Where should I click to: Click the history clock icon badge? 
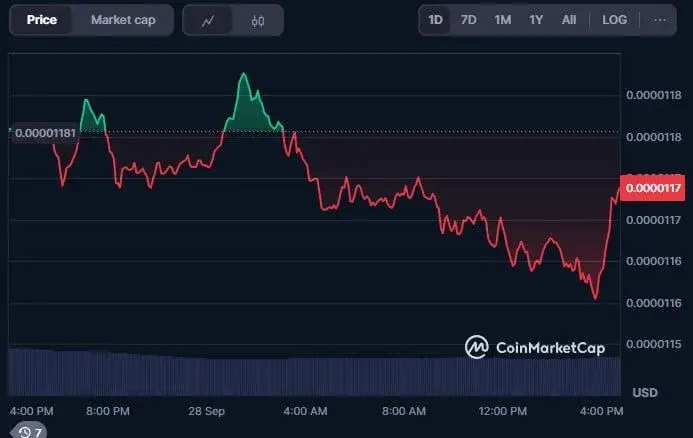[x=29, y=432]
